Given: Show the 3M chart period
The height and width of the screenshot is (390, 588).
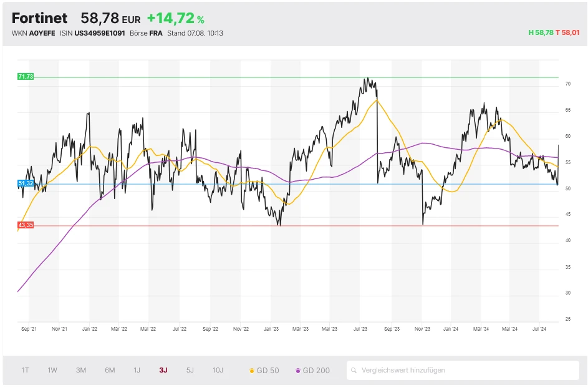Looking at the screenshot, I should pos(81,370).
